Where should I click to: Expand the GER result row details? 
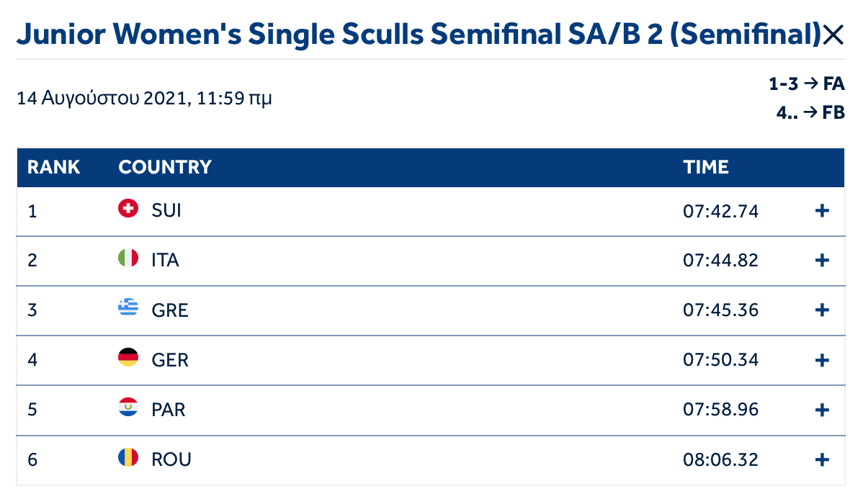tap(821, 360)
